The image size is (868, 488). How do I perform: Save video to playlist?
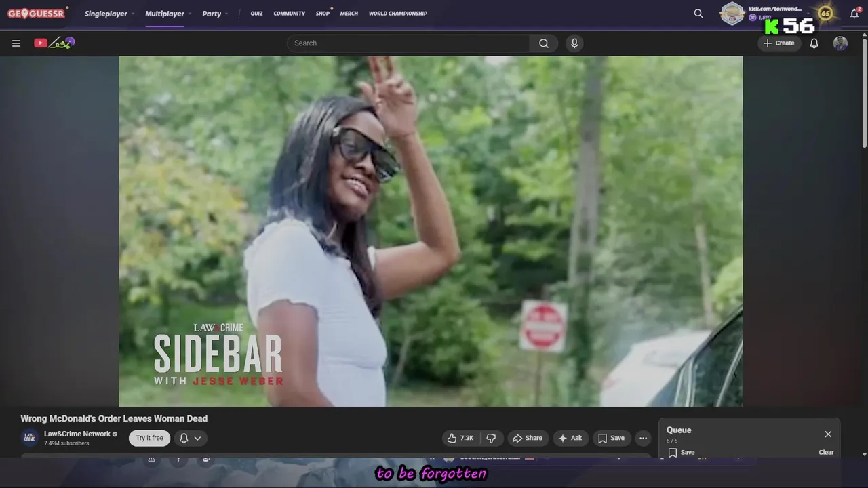click(611, 438)
